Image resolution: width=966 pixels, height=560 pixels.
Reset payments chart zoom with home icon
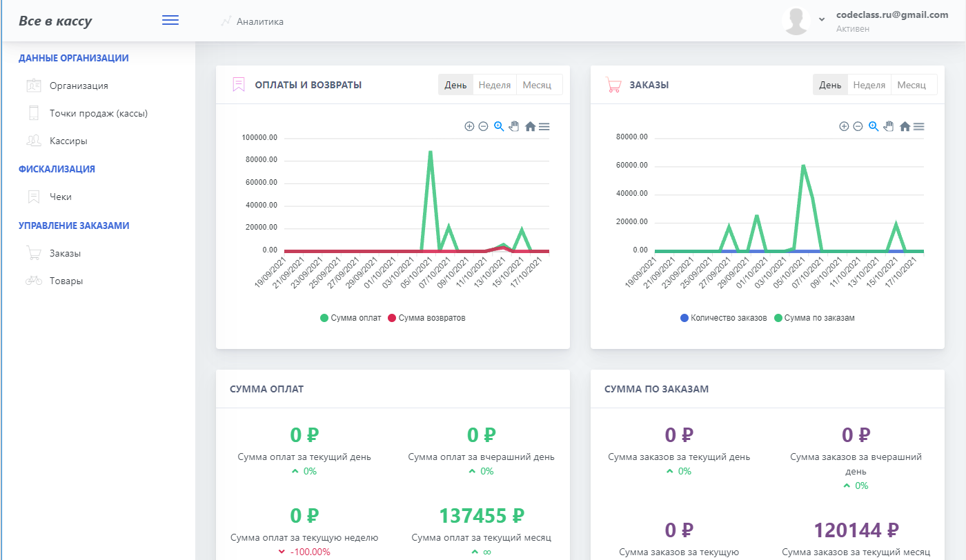click(x=530, y=126)
